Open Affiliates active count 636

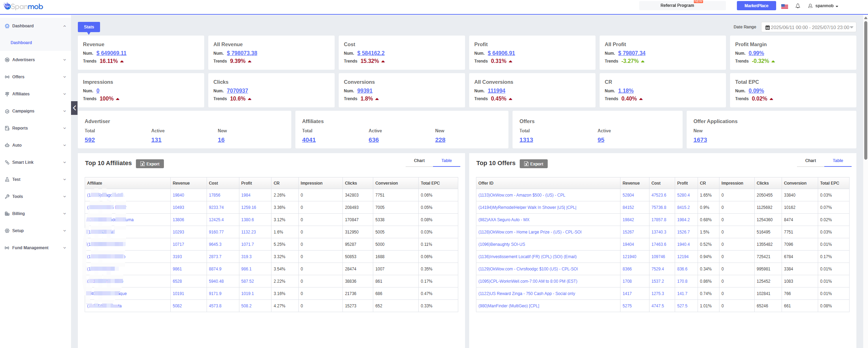pyautogui.click(x=374, y=140)
